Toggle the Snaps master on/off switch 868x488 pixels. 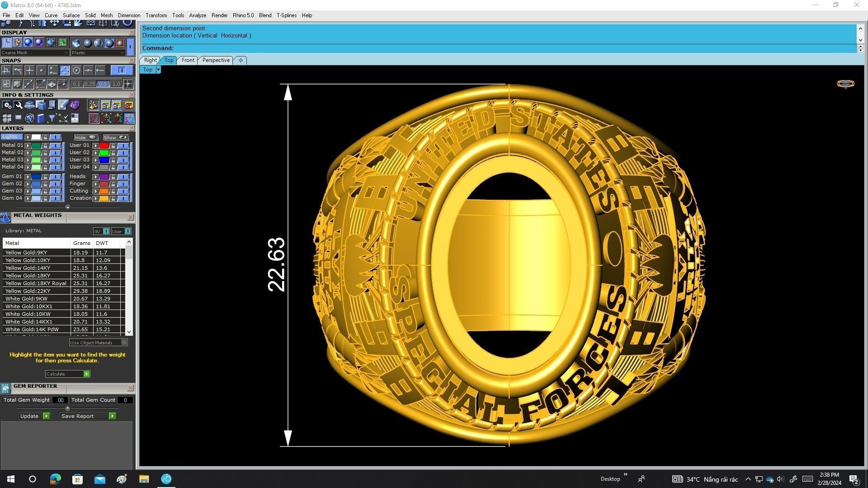(122, 70)
